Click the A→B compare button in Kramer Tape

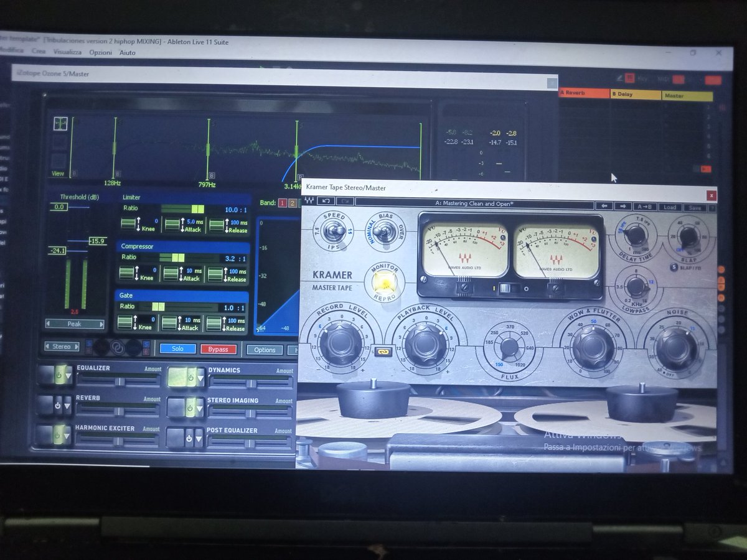pyautogui.click(x=646, y=207)
